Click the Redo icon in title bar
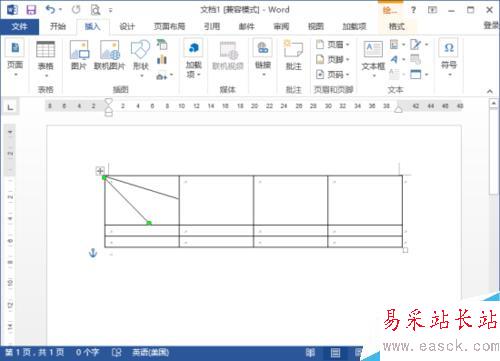This screenshot has height=361, width=500. (76, 10)
